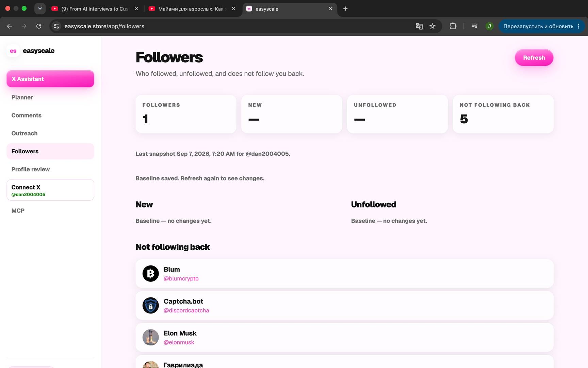Click the Elon Musk profile avatar
Screen dimensions: 588x368
150,337
